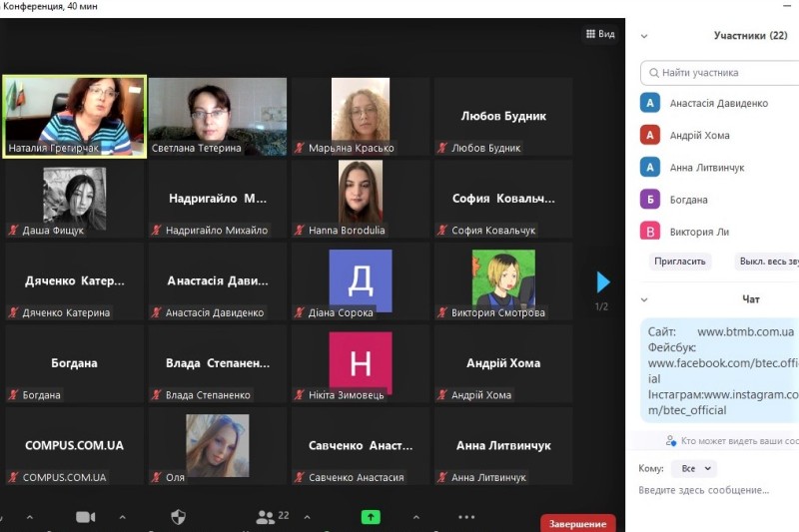Select purple Богдана avatar in participants list

650,199
